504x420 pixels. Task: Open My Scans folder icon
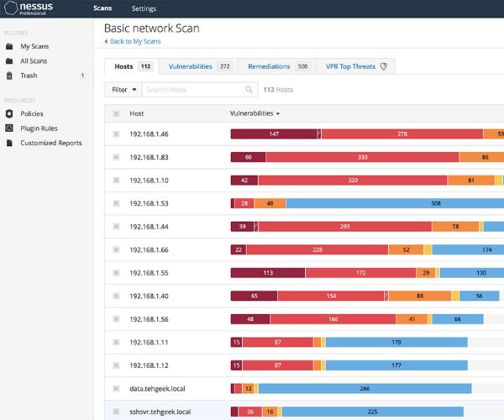pos(9,46)
